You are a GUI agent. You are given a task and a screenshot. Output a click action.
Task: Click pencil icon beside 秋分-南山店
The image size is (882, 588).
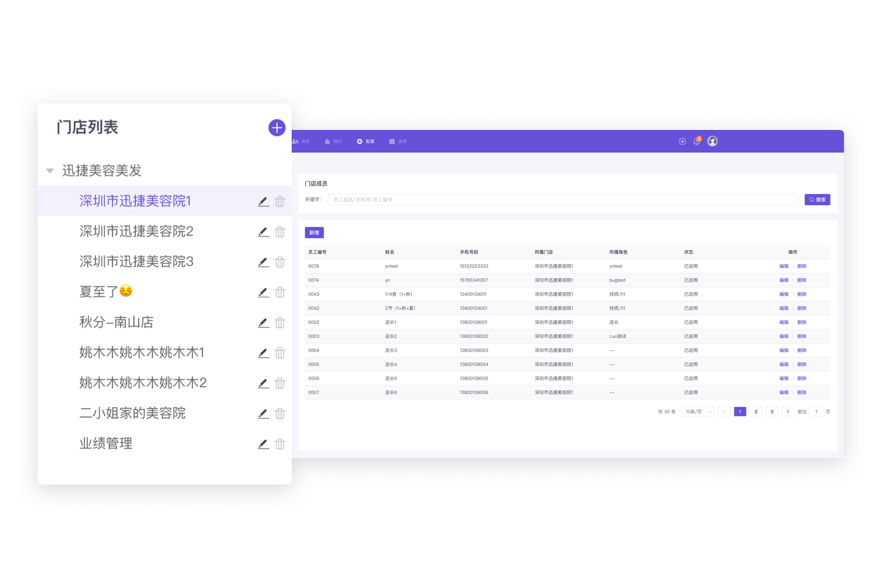263,323
